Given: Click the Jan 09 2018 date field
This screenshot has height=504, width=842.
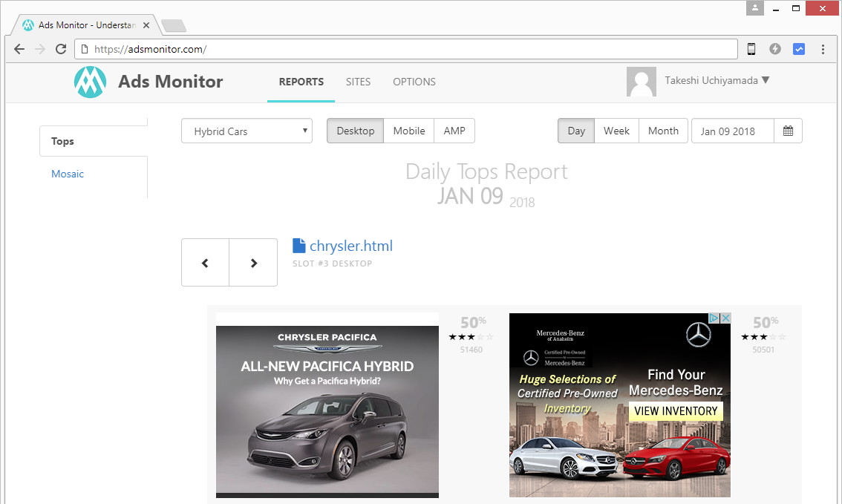Looking at the screenshot, I should coord(732,131).
